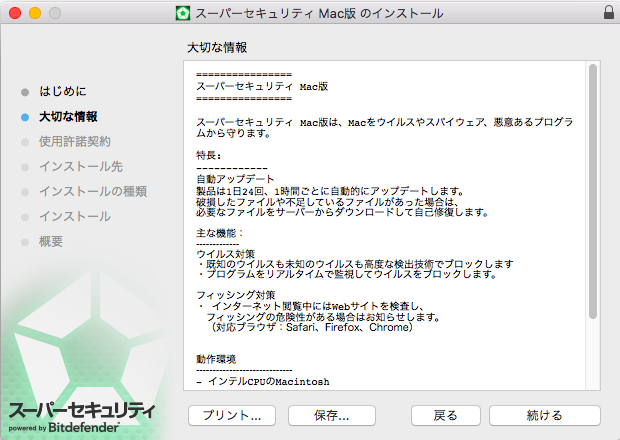Click the lock icon in title bar

[609, 12]
